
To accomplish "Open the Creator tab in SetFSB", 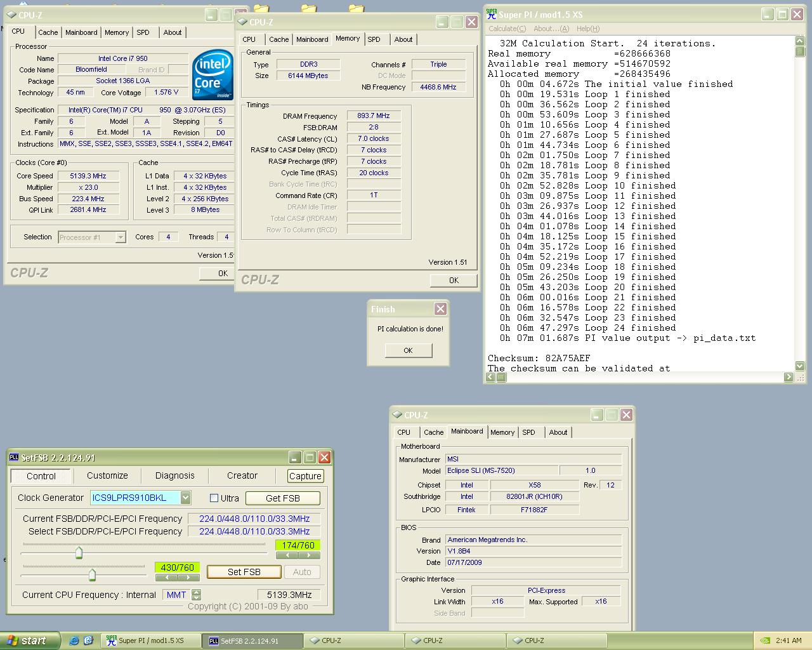I will coord(242,475).
